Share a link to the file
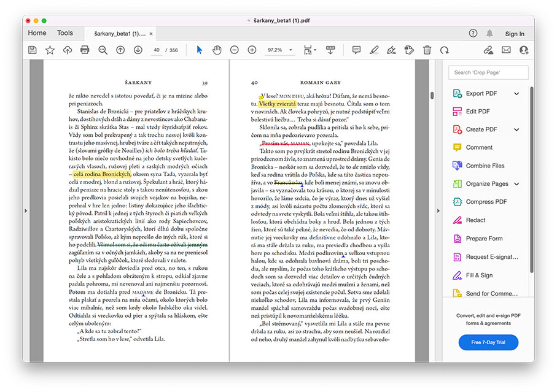Screen dimensions: 557x392 [x=488, y=50]
